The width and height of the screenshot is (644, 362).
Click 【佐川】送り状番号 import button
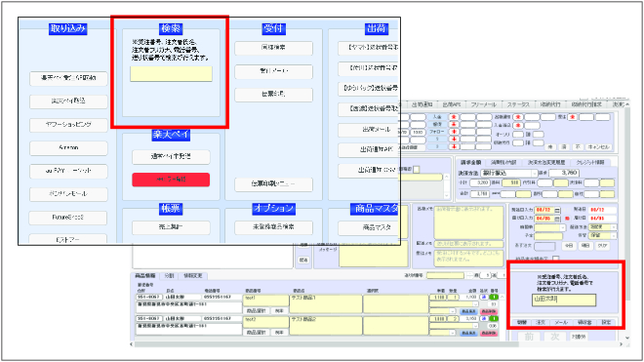pyautogui.click(x=369, y=68)
